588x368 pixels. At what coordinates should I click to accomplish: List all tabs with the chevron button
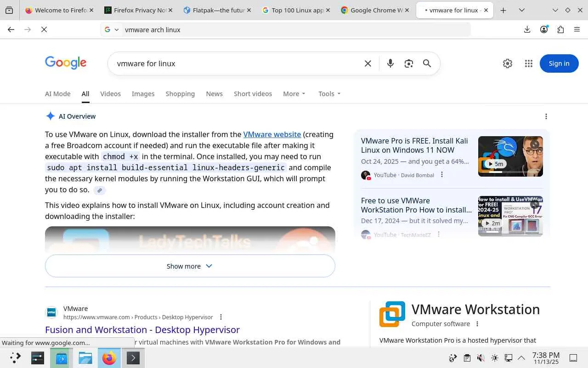522,10
